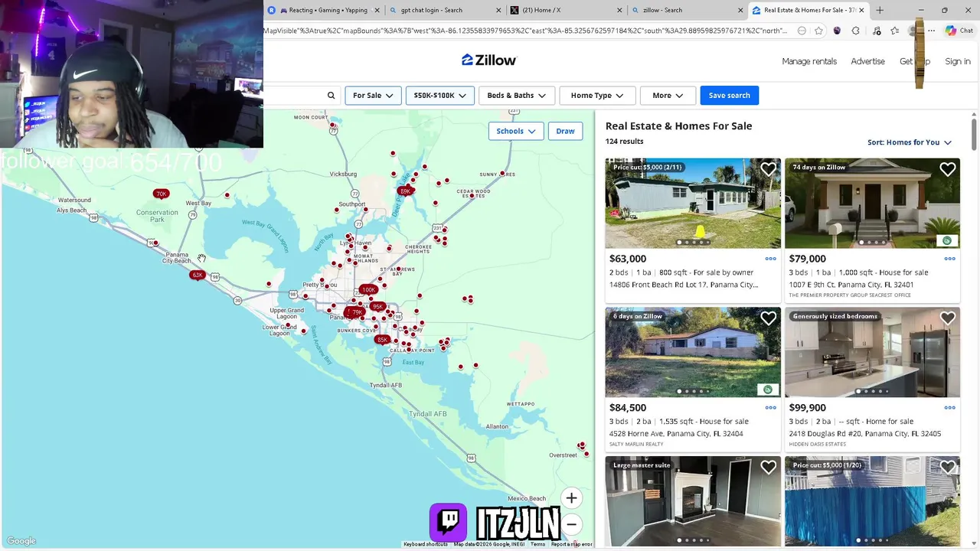Click the search magnifier icon
980x551 pixels.
pyautogui.click(x=331, y=96)
